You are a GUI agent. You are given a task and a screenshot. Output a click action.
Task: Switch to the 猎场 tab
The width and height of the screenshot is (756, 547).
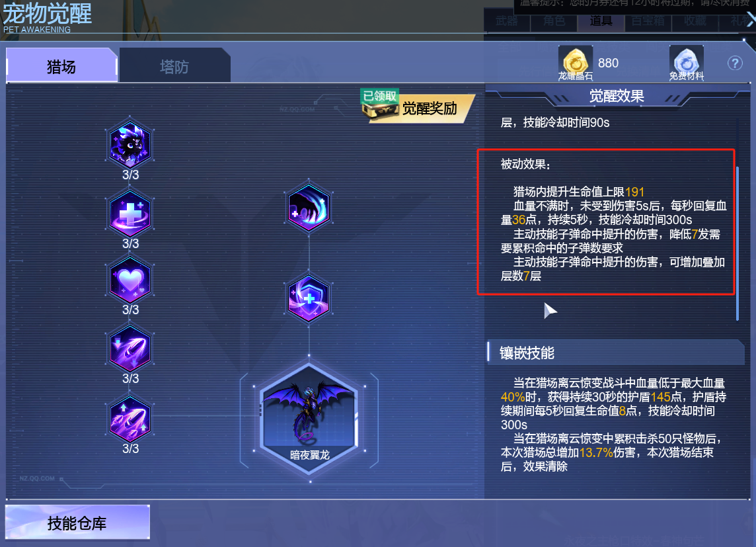tap(61, 65)
